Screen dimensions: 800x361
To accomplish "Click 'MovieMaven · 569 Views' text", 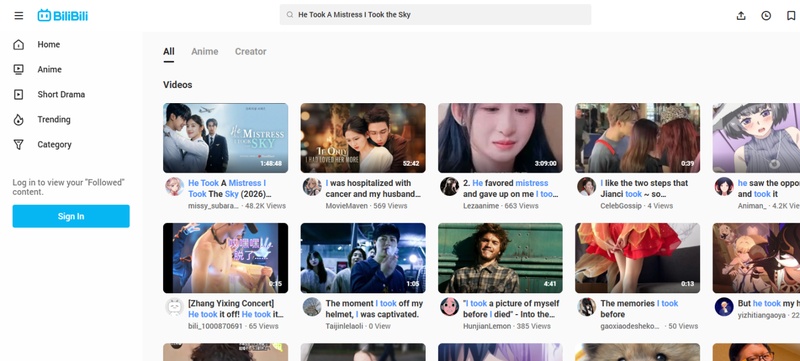I will [366, 206].
